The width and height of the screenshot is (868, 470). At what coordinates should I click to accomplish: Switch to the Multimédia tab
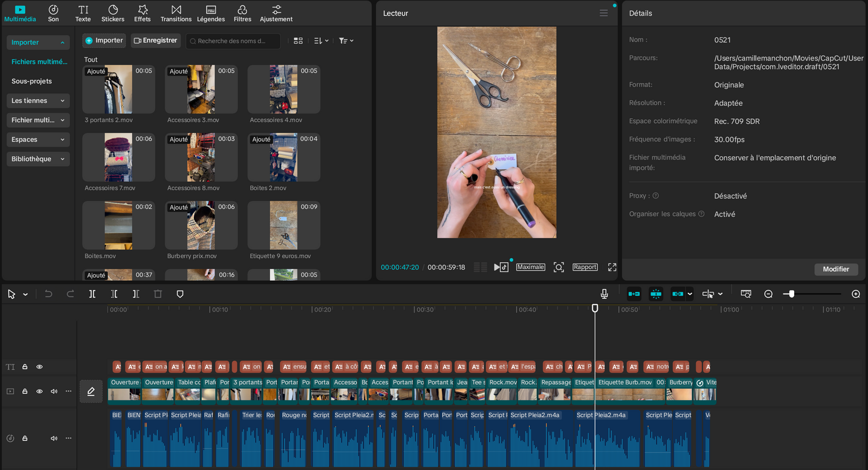pyautogui.click(x=20, y=13)
